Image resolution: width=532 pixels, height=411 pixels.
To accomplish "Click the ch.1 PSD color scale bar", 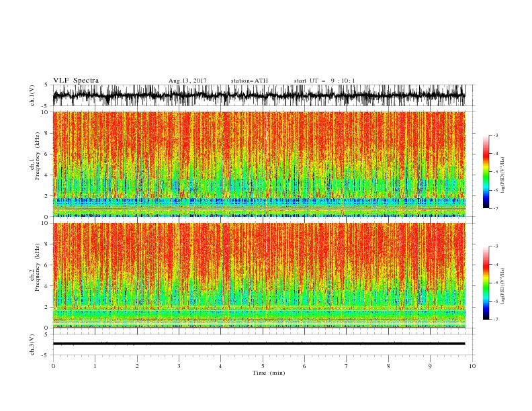I will point(486,171).
